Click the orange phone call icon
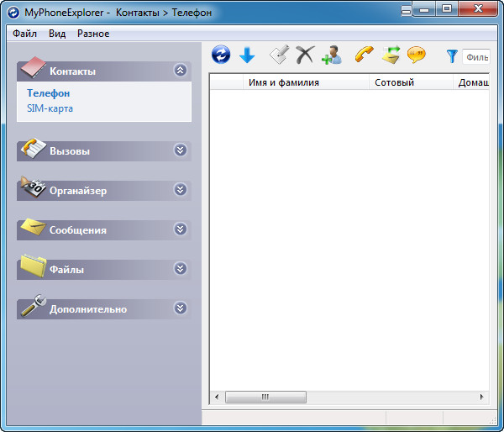 [364, 55]
